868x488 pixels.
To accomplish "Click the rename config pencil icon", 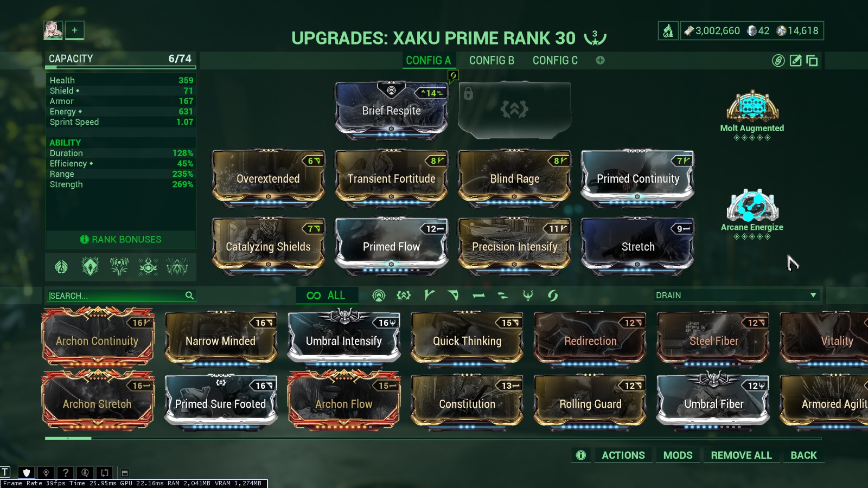I will pyautogui.click(x=795, y=60).
